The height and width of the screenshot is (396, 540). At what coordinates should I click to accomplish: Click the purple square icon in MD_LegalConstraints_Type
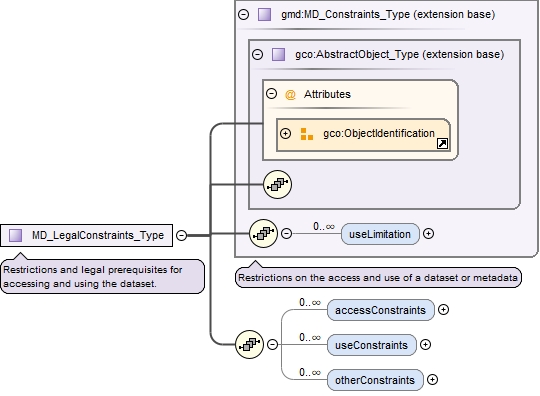[x=15, y=236]
